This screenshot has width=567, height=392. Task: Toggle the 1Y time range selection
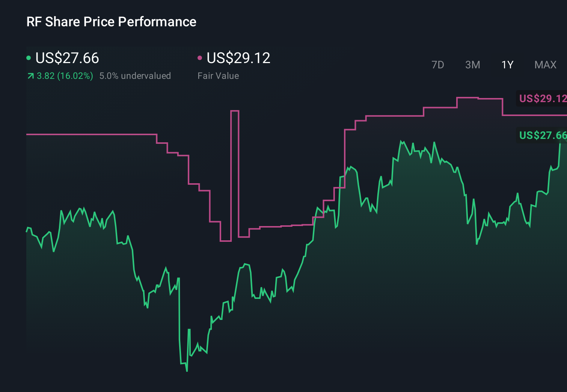(507, 65)
